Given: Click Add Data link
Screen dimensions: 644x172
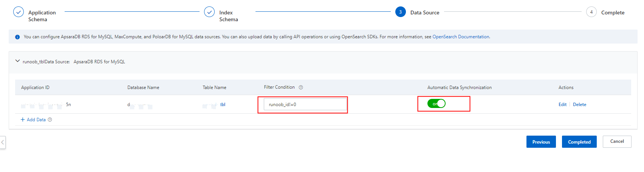Looking at the screenshot, I should pyautogui.click(x=36, y=120).
